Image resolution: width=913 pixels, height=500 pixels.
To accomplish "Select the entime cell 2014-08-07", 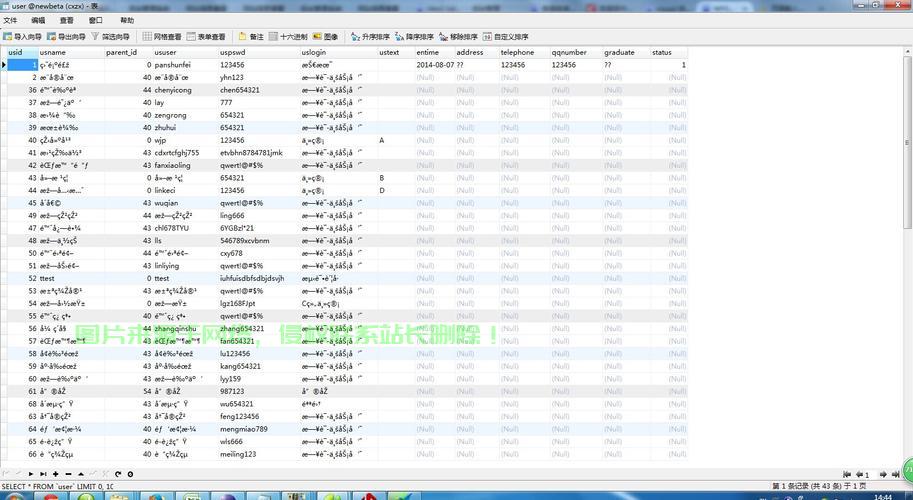I will point(434,65).
